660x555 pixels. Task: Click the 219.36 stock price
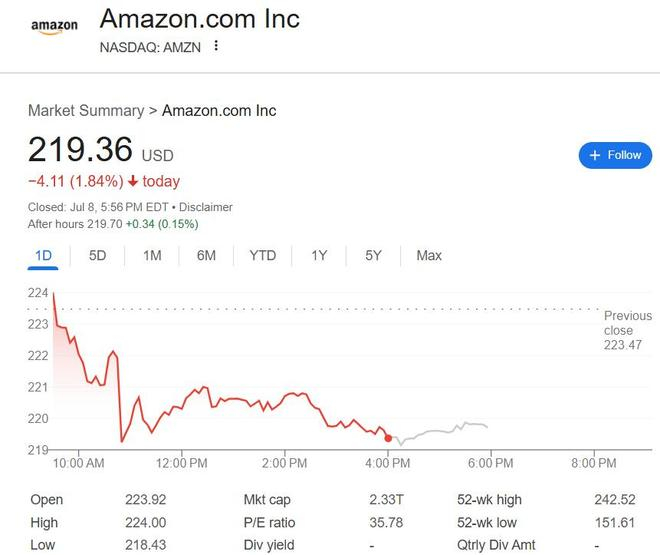(x=80, y=149)
